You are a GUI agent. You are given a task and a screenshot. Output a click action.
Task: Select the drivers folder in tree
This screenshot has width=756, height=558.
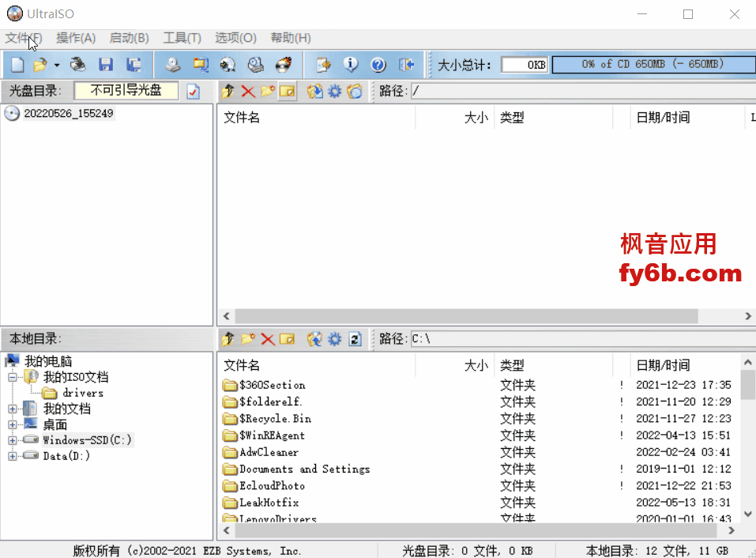83,393
